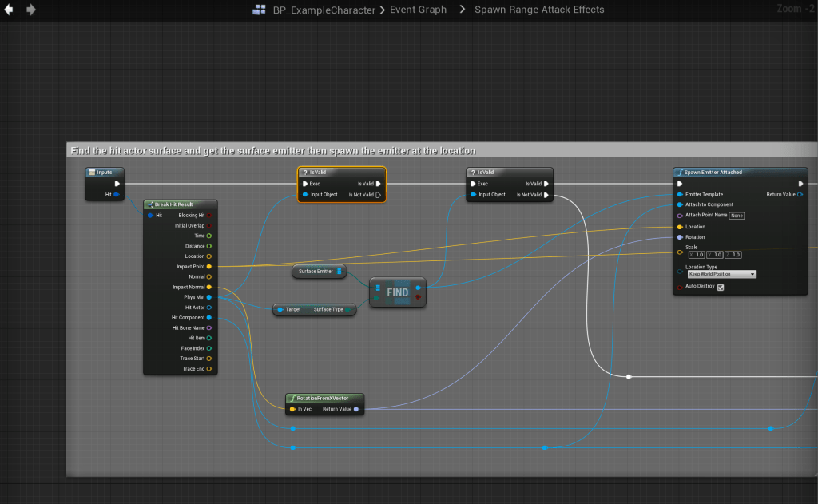Image resolution: width=818 pixels, height=504 pixels.
Task: Click the Hit pin on Inputs node
Action: (117, 194)
